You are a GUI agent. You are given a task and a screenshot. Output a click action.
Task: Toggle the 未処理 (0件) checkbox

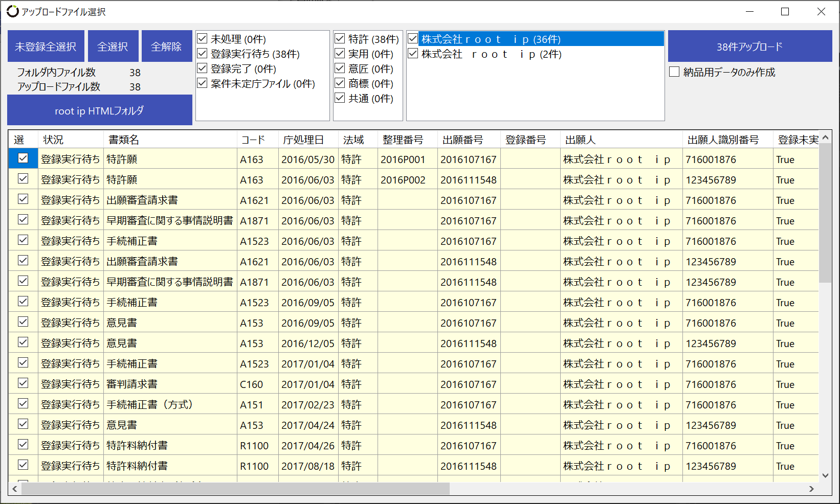pos(202,39)
